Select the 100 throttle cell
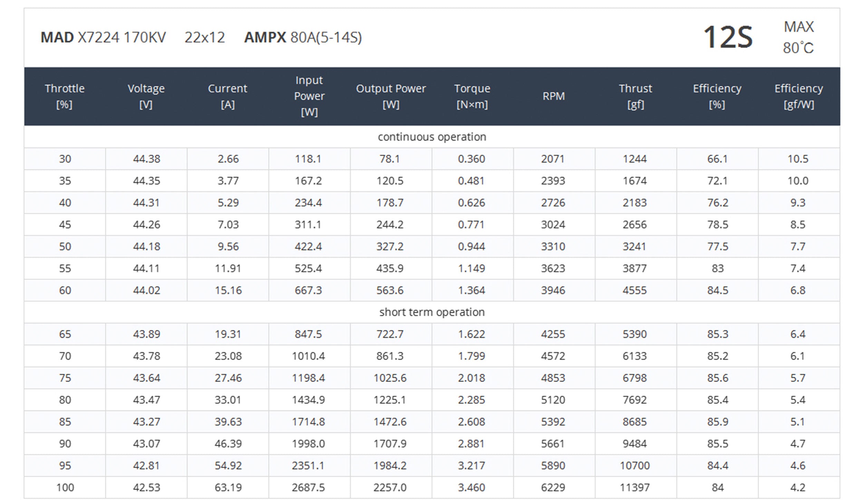Image resolution: width=863 pixels, height=504 pixels. click(65, 487)
